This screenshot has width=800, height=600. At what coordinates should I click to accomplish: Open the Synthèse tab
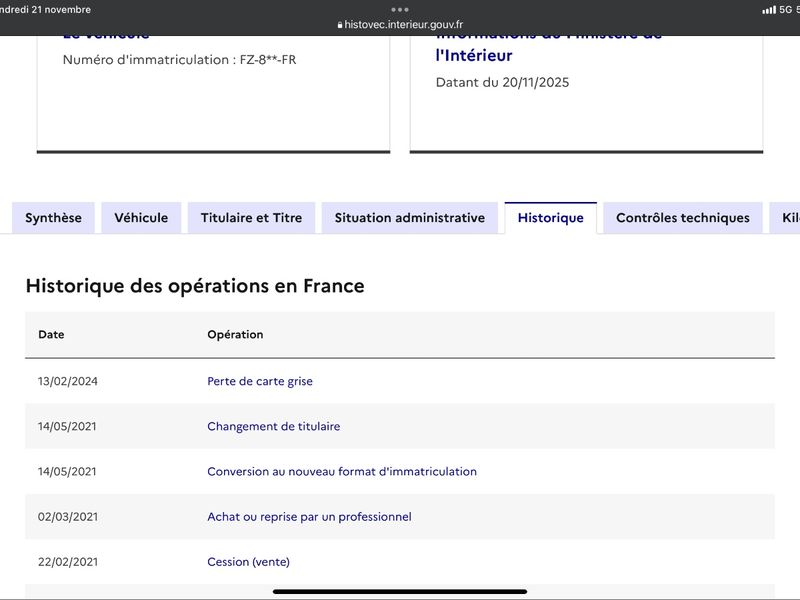(53, 218)
